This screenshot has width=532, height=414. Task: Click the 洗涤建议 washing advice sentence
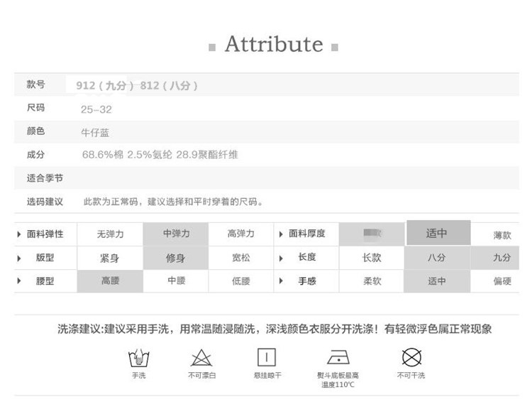275,329
